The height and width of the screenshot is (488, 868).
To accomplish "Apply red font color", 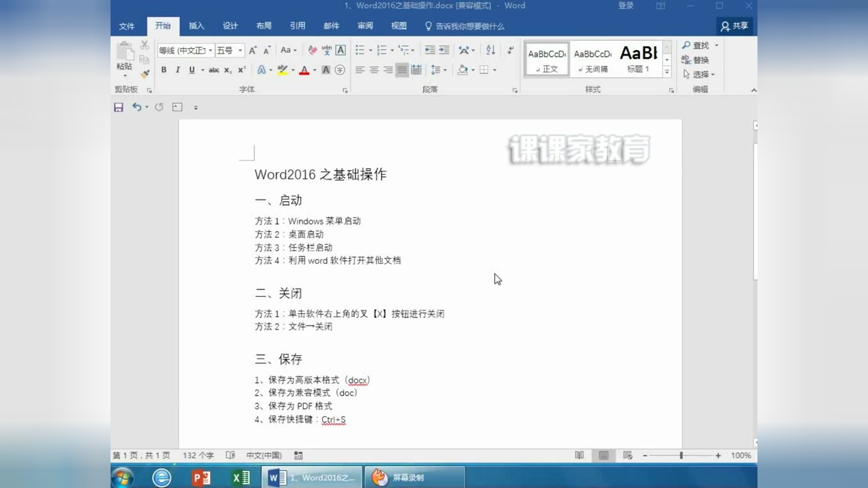I will click(304, 70).
